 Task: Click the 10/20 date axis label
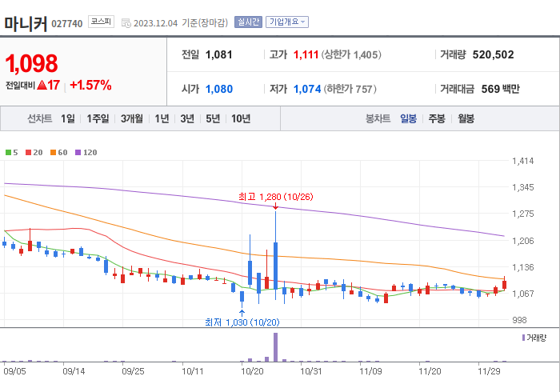252,371
